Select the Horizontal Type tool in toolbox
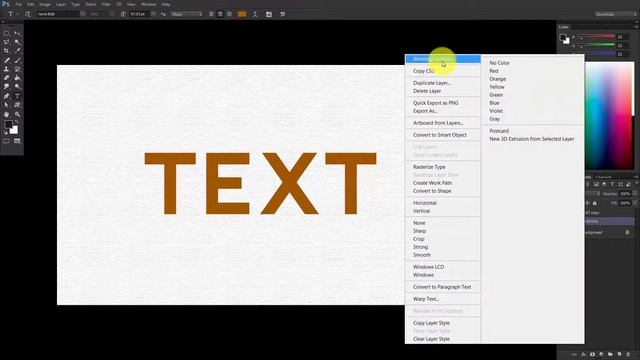This screenshot has height=360, width=640. 17,96
